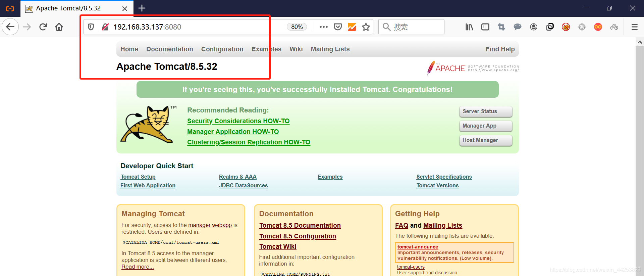Click the forward navigation arrow
The image size is (644, 276).
point(27,27)
